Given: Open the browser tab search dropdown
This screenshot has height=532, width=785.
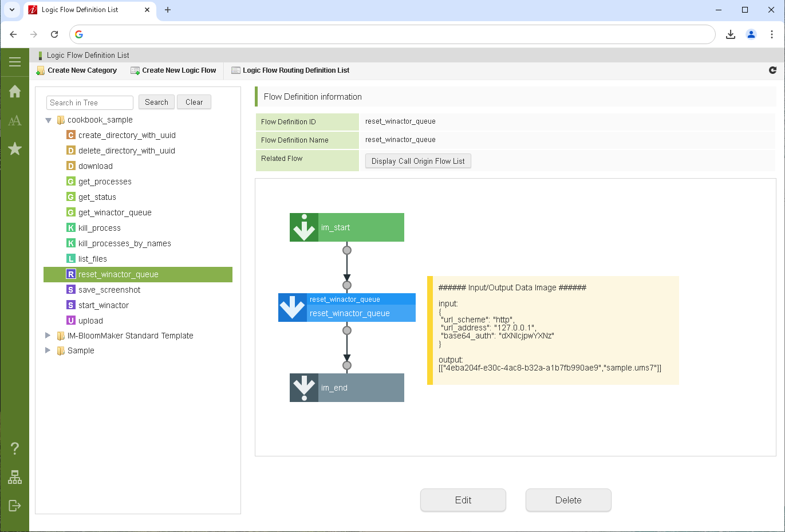Looking at the screenshot, I should [x=12, y=10].
